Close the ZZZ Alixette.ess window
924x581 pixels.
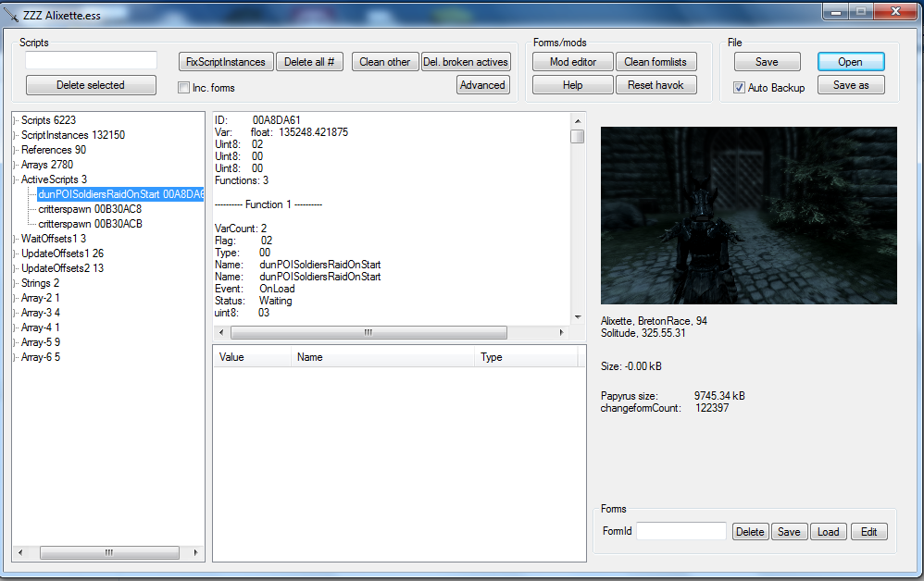coord(895,12)
